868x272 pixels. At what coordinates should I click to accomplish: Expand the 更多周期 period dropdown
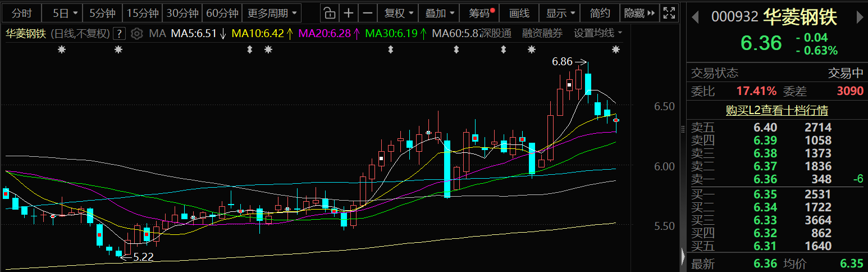pyautogui.click(x=271, y=12)
